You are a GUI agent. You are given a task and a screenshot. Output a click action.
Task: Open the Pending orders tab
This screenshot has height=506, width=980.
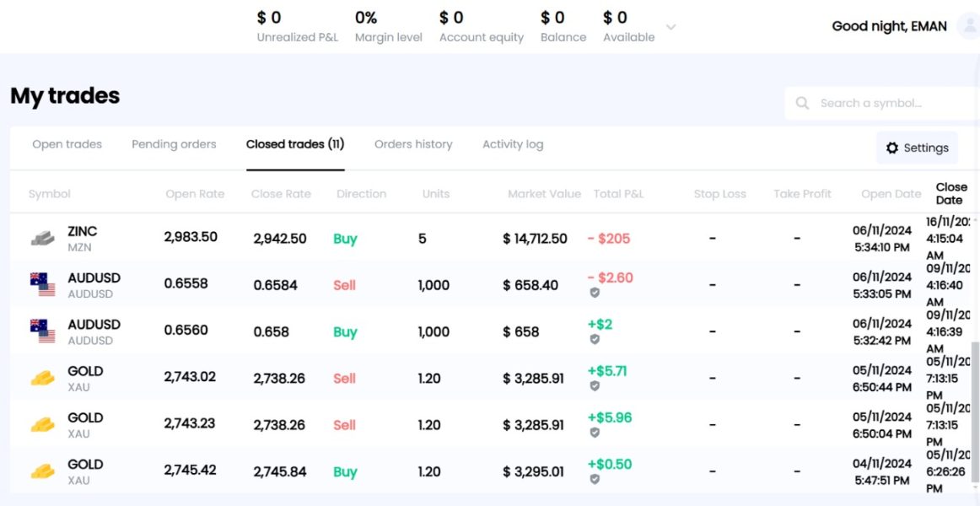[174, 144]
